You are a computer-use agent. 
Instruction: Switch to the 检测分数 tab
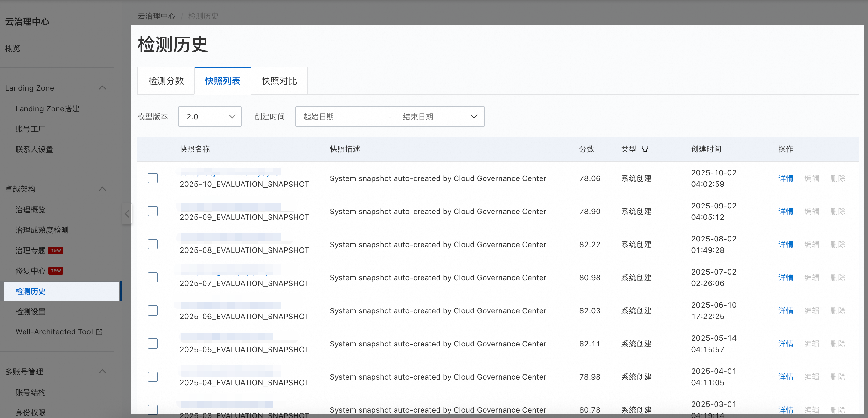166,81
